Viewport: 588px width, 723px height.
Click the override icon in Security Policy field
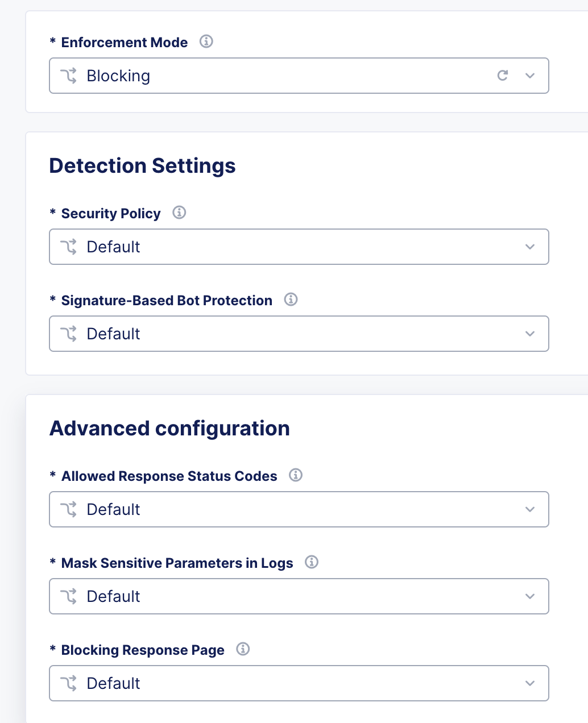(x=69, y=246)
